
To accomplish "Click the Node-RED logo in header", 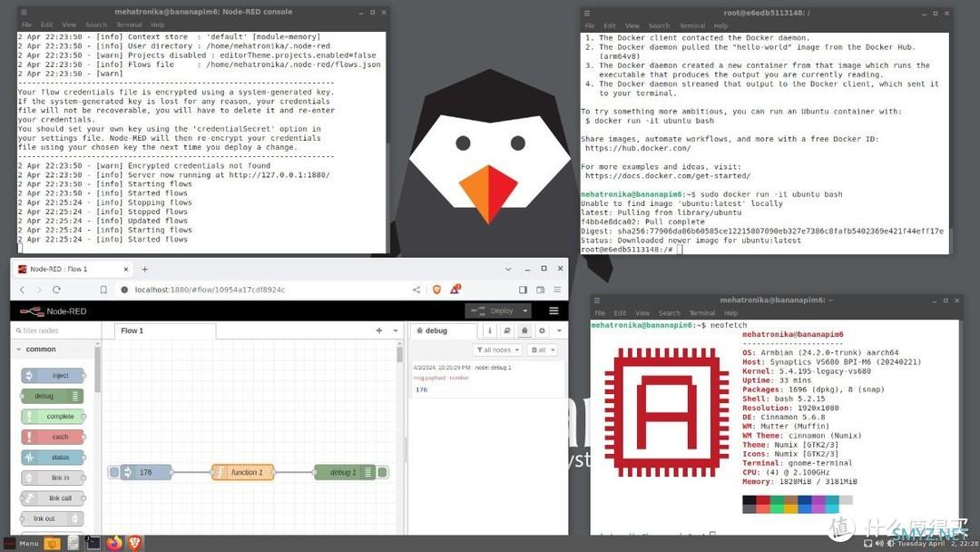I will 54,311.
